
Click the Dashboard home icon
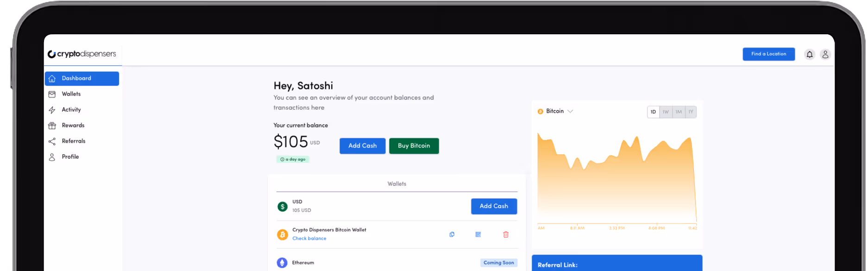coord(52,79)
